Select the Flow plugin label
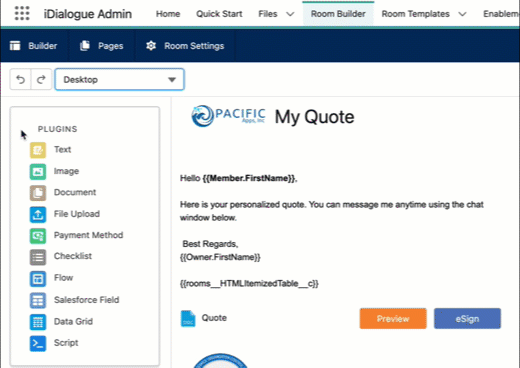This screenshot has height=368, width=520. pos(63,278)
